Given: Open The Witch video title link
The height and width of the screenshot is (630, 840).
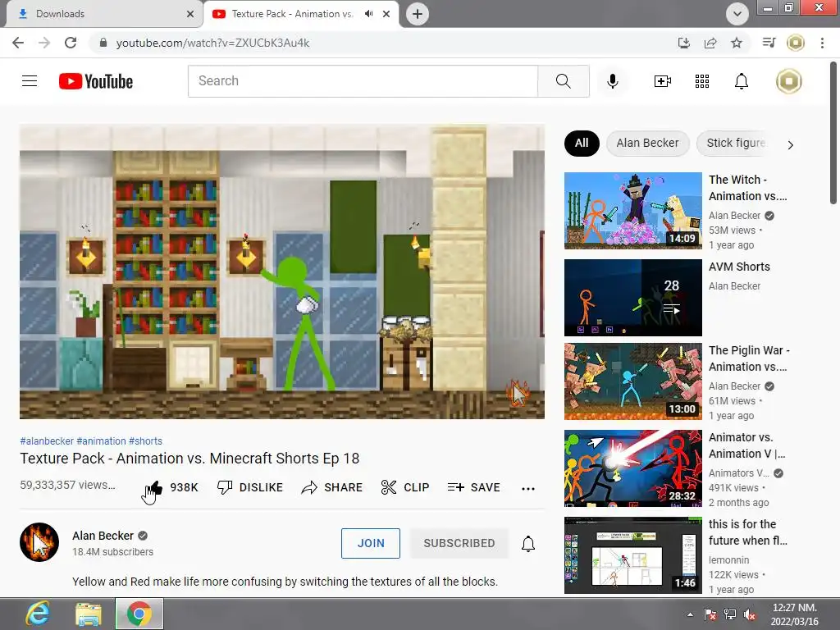Looking at the screenshot, I should [748, 188].
